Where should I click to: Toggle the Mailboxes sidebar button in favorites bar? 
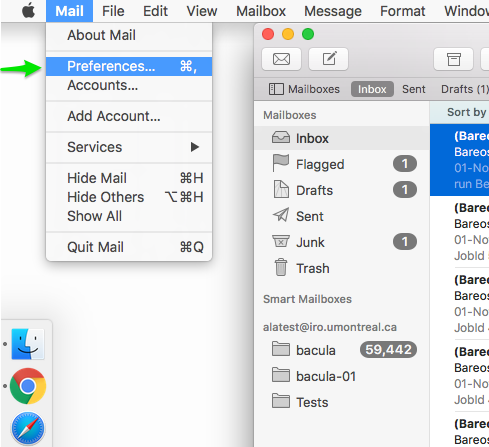304,89
